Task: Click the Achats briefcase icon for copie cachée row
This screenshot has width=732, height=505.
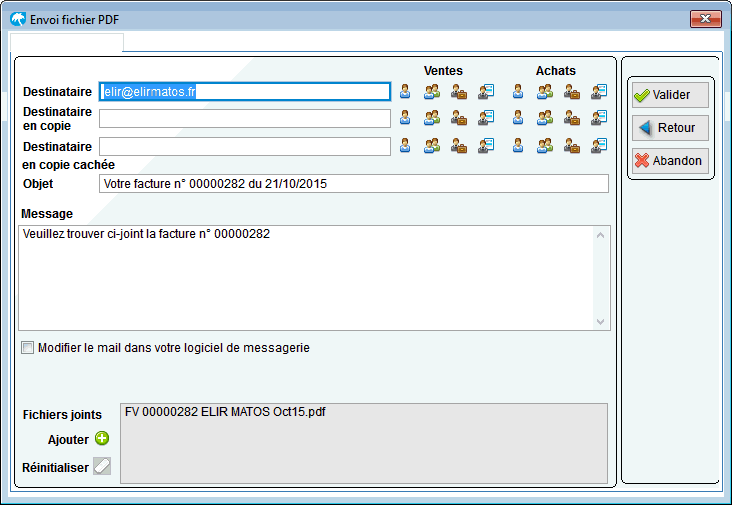Action: pyautogui.click(x=572, y=146)
